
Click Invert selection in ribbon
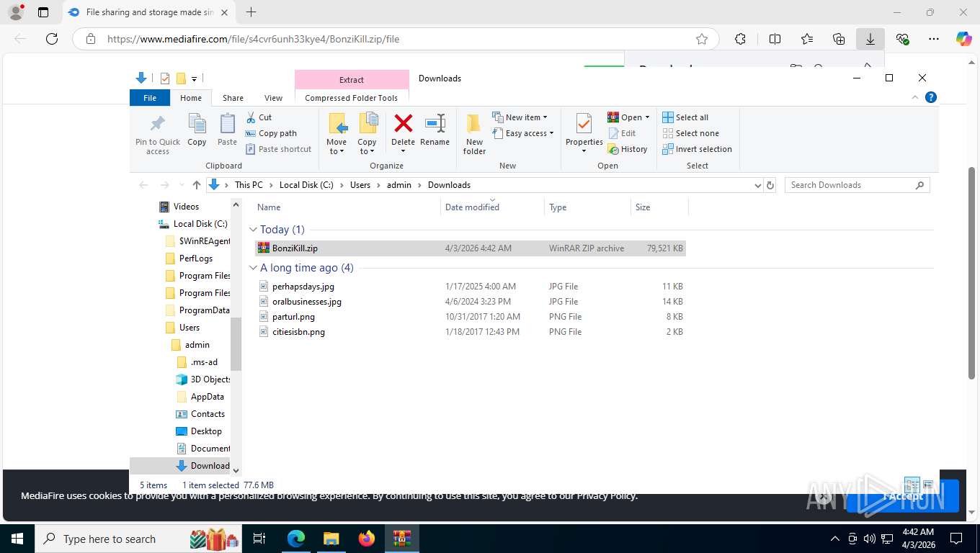[x=697, y=149]
